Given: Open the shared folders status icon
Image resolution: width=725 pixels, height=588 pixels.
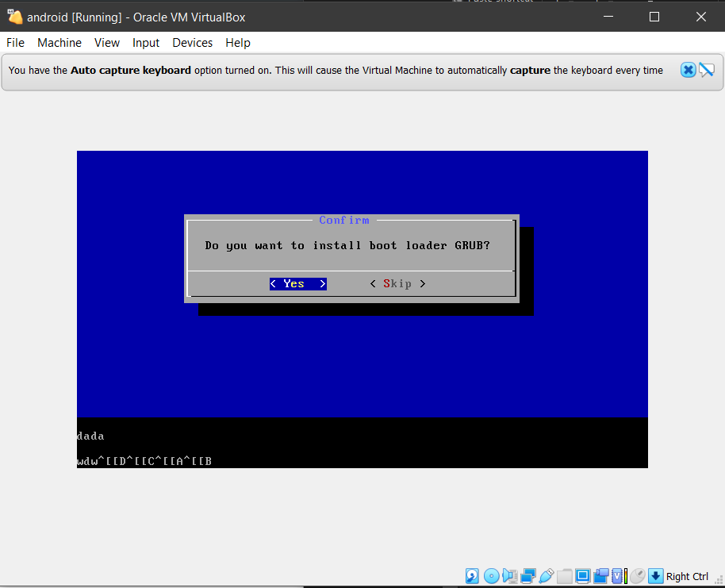Looking at the screenshot, I should pyautogui.click(x=564, y=576).
